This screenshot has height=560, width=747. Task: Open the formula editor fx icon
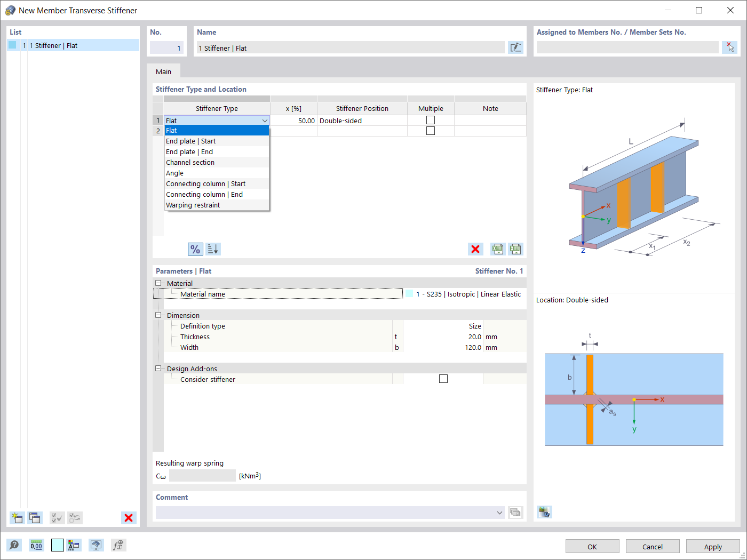pyautogui.click(x=118, y=545)
